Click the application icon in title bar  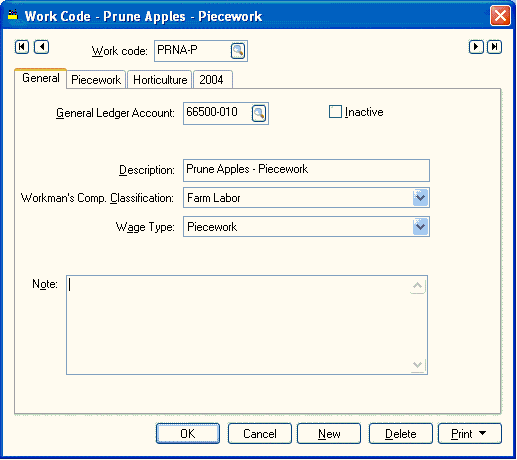click(13, 15)
